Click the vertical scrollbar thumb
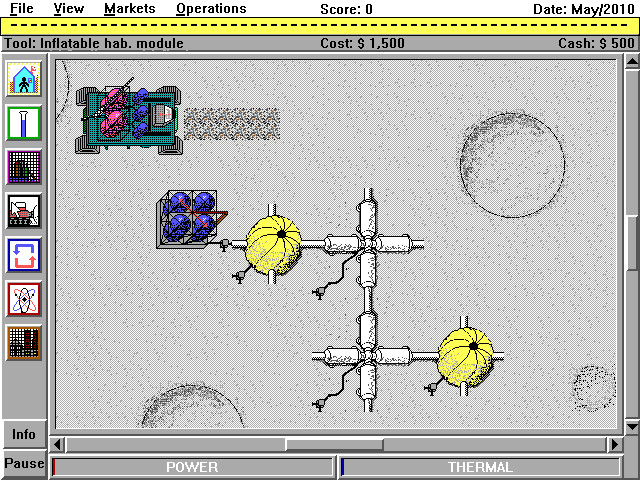Screen dimensions: 640x480 [632, 243]
